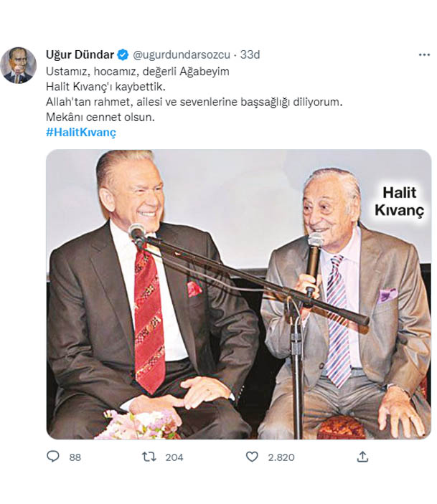This screenshot has width=437, height=504.
Task: Click the like count 2.820
Action: pos(281,457)
